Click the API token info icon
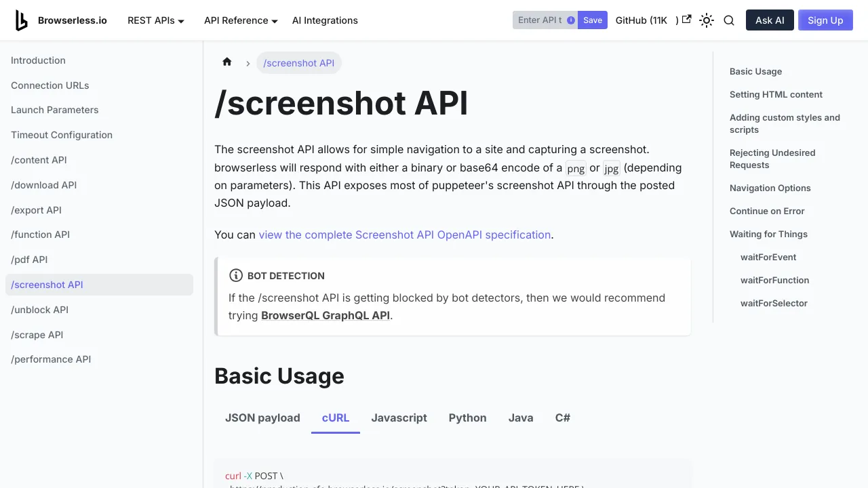The image size is (868, 488). tap(571, 20)
